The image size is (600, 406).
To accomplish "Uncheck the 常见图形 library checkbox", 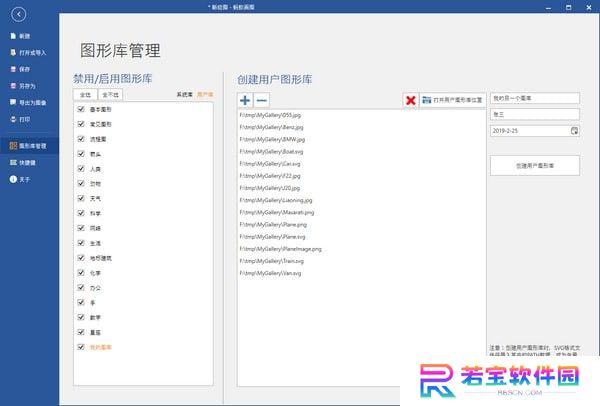I will (x=81, y=124).
